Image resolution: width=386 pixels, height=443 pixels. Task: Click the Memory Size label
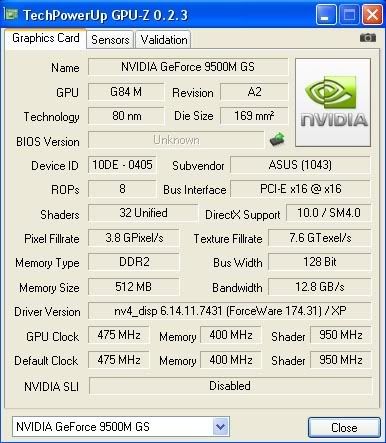click(49, 288)
